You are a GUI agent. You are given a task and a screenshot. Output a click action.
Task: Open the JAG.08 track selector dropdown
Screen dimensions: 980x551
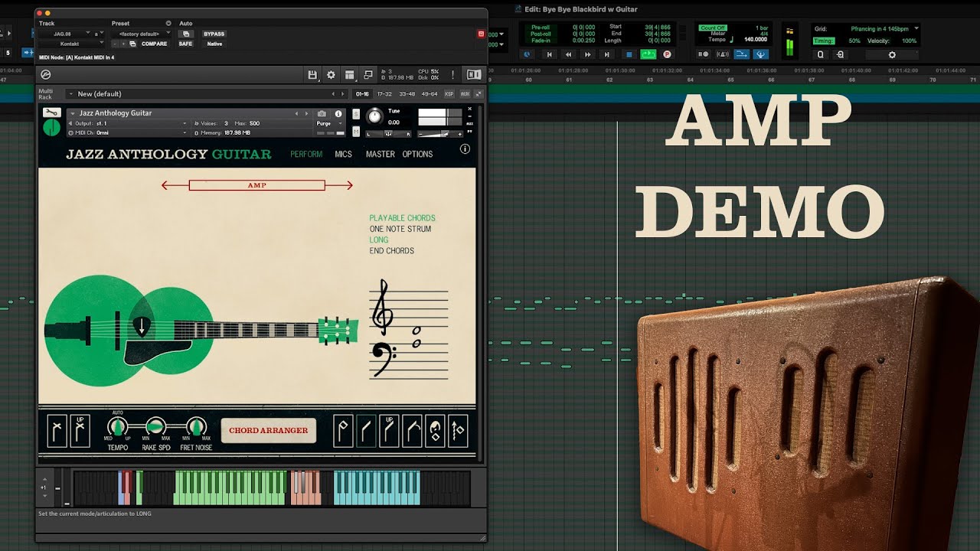pos(65,34)
